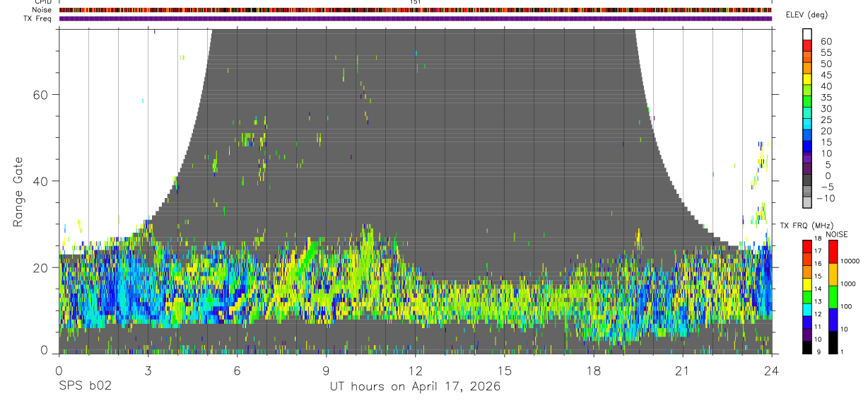Click the '16' label on TX FRQ bar

point(819,263)
